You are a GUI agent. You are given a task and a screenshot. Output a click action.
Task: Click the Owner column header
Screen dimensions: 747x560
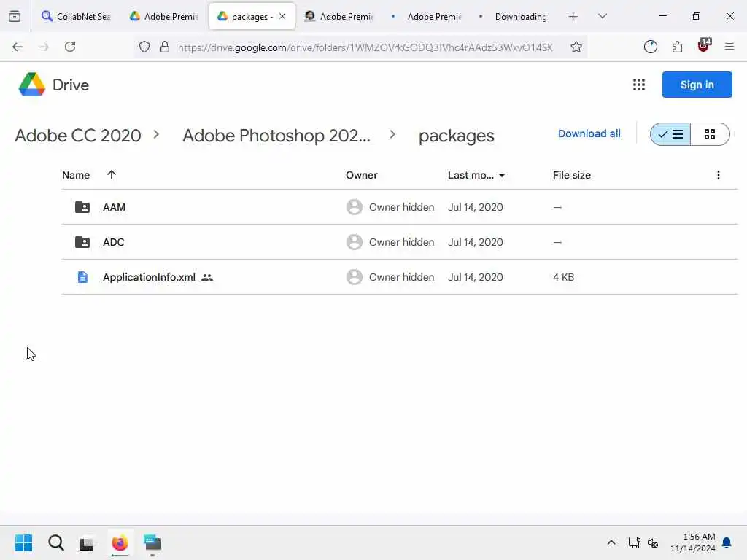click(x=362, y=175)
